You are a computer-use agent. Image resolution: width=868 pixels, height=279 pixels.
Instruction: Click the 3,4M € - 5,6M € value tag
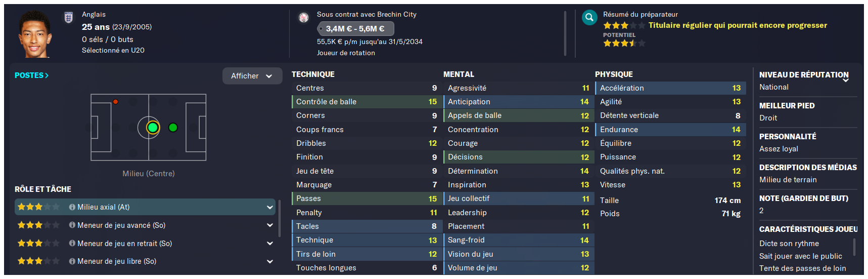[355, 29]
